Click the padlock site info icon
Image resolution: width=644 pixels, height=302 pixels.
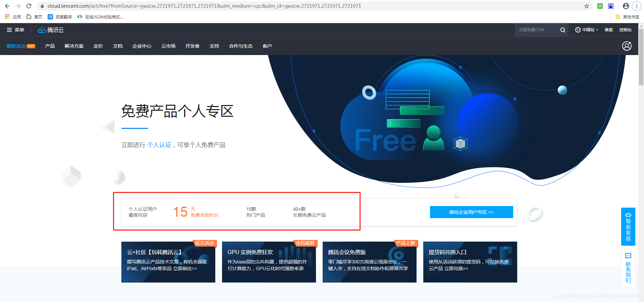tap(42, 6)
